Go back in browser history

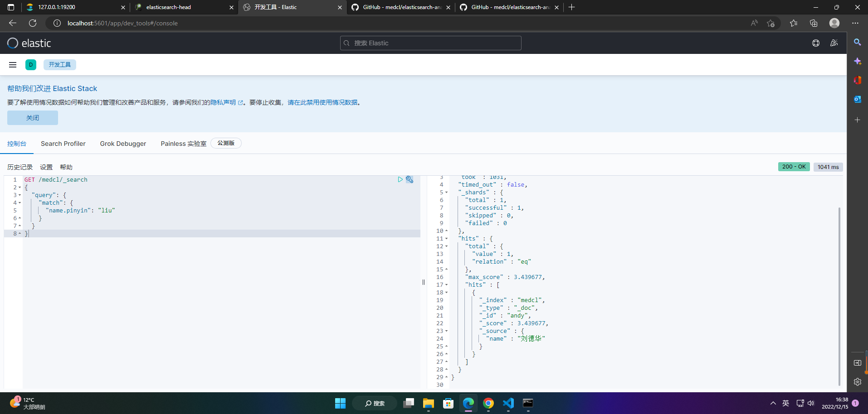[13, 23]
